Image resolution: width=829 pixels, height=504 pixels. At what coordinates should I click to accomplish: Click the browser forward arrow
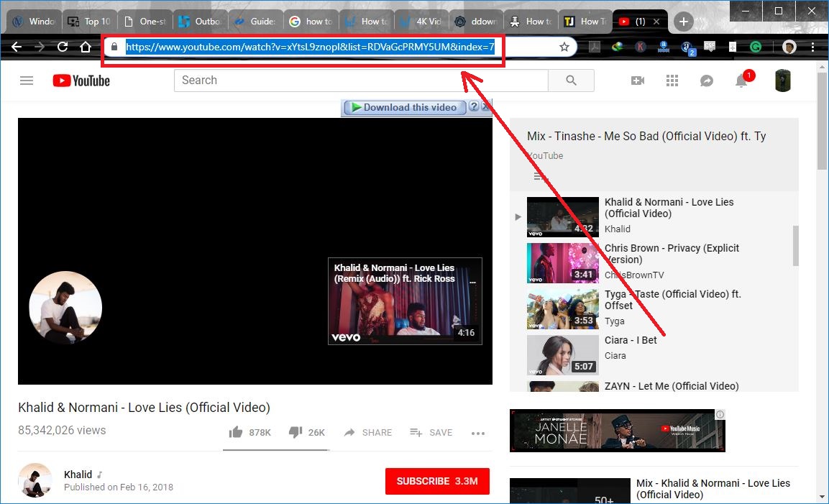[40, 47]
